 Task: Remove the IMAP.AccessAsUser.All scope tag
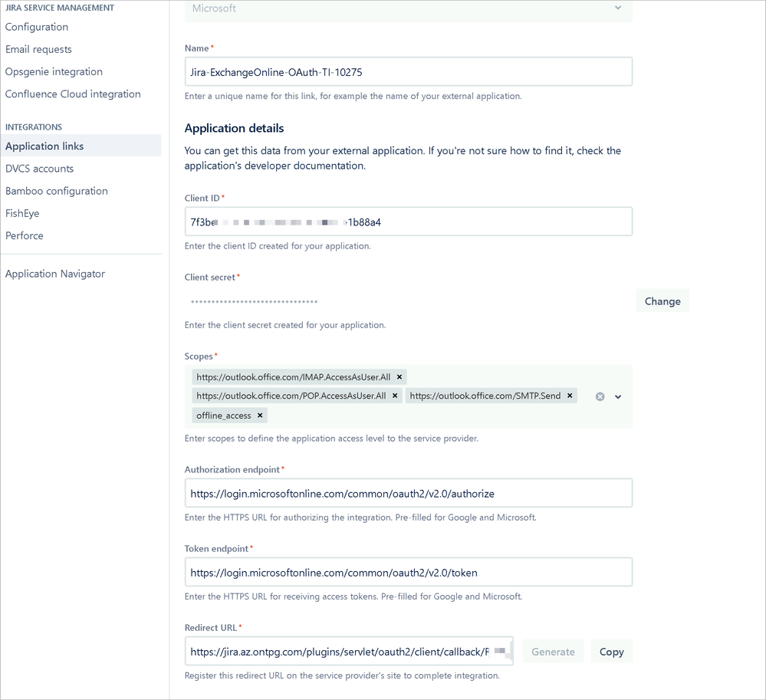(399, 377)
